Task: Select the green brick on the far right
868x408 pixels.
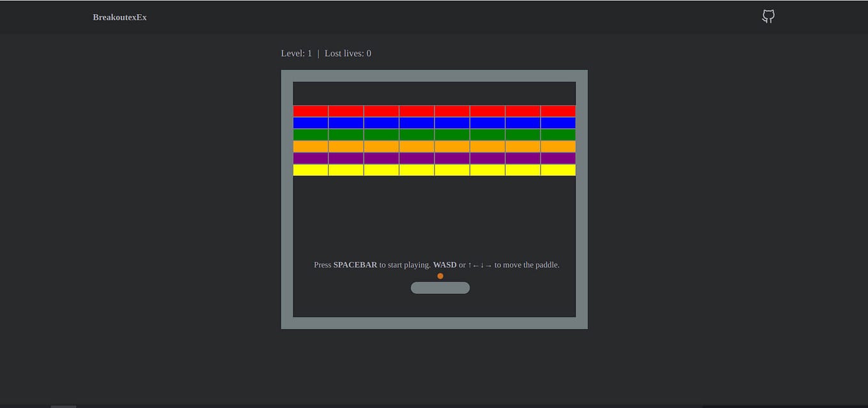Action: (x=558, y=133)
